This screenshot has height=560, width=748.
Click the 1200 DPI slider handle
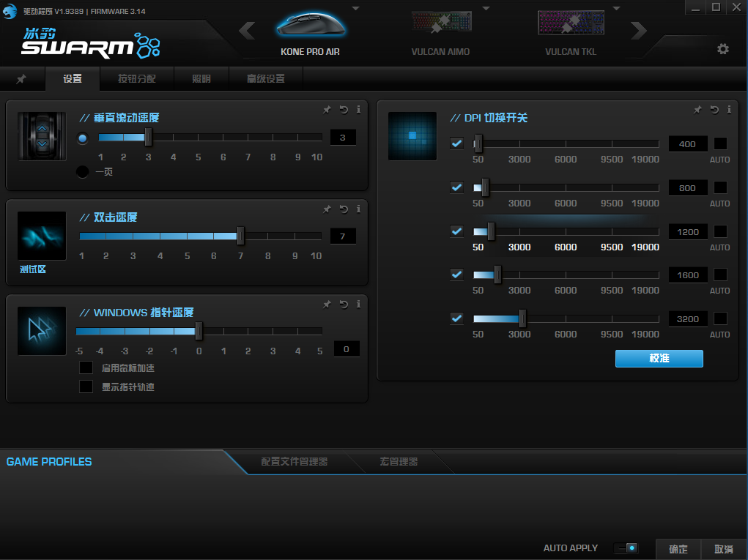coord(491,231)
